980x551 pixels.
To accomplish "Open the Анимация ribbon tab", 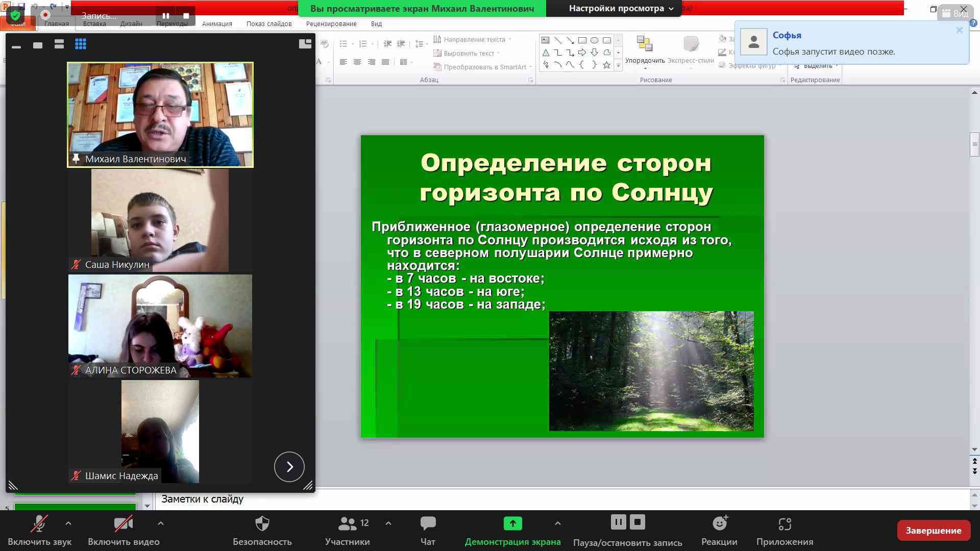I will click(x=217, y=23).
